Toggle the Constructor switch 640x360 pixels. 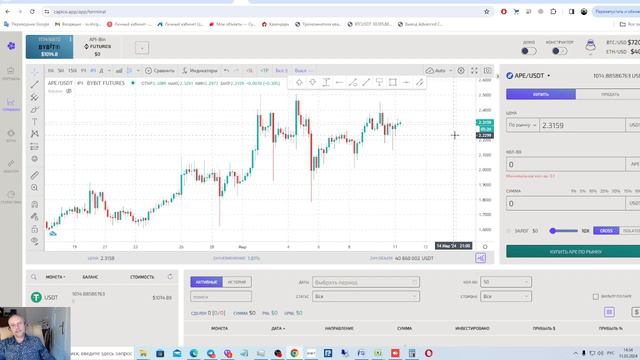coord(559,51)
